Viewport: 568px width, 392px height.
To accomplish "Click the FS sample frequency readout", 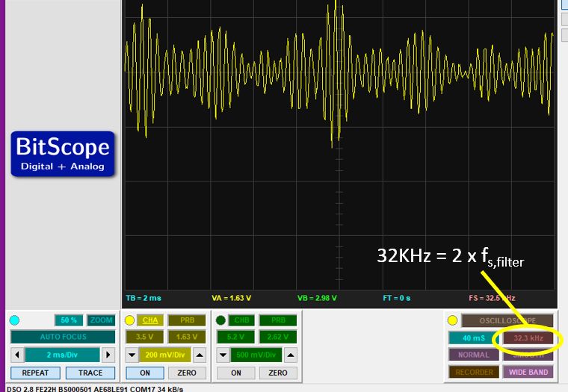I will pyautogui.click(x=492, y=298).
